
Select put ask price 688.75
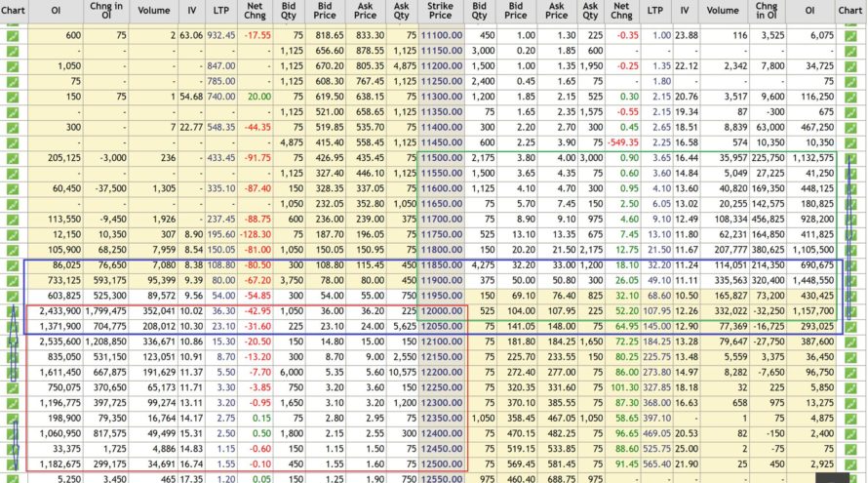(x=562, y=479)
